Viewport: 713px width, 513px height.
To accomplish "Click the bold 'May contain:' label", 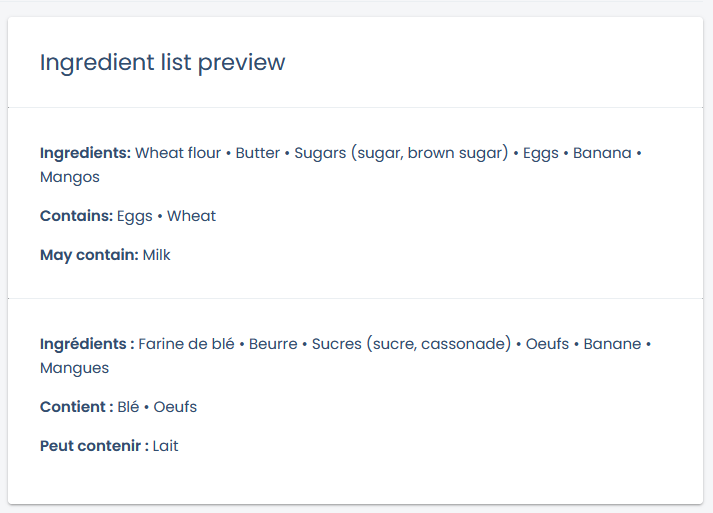I will click(x=89, y=255).
